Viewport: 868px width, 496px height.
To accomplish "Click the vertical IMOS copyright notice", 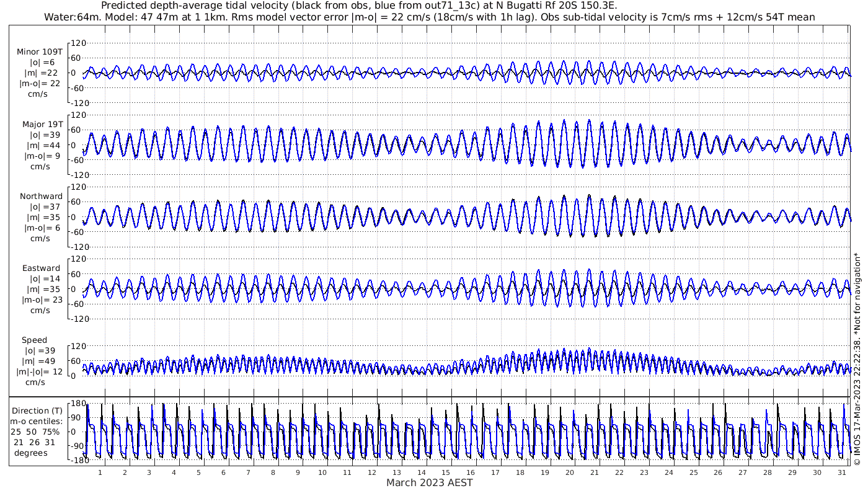I will 857,360.
